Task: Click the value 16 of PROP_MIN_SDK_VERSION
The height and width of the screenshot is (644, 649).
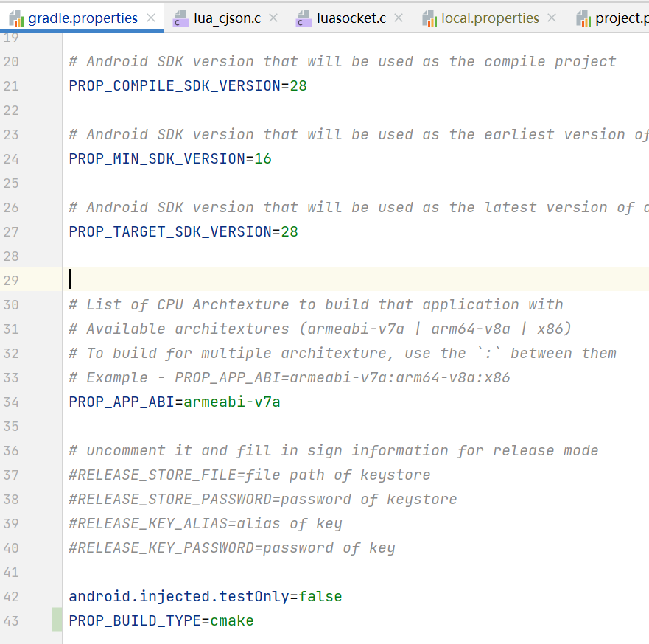Action: click(263, 159)
